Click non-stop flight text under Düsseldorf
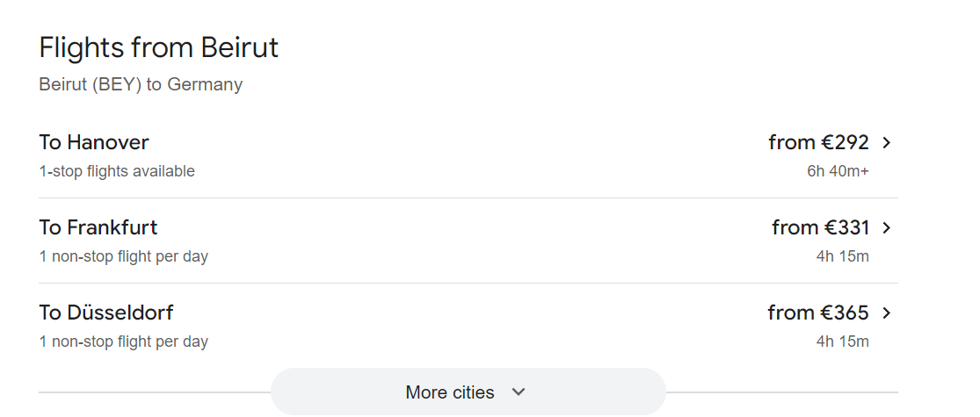This screenshot has width=980, height=417. coord(124,342)
